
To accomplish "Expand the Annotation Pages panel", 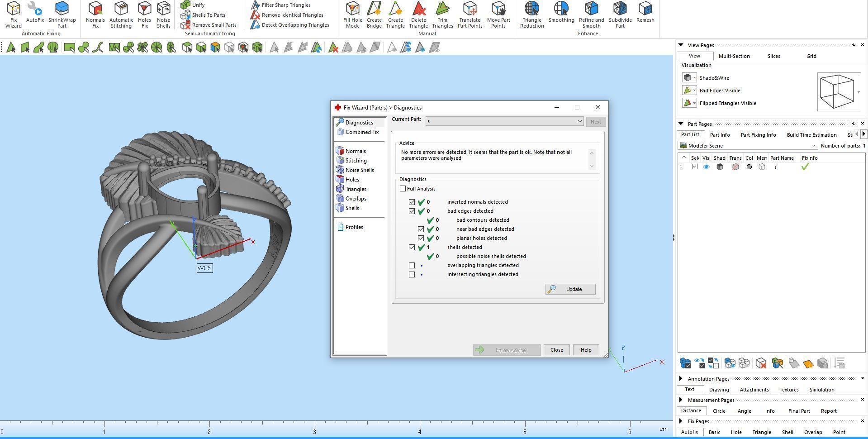I will (x=681, y=378).
